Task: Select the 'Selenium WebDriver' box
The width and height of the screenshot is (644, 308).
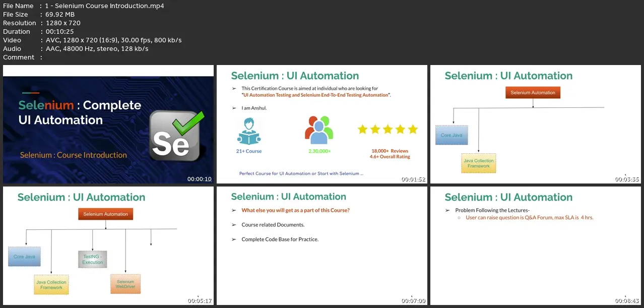Action: click(125, 284)
